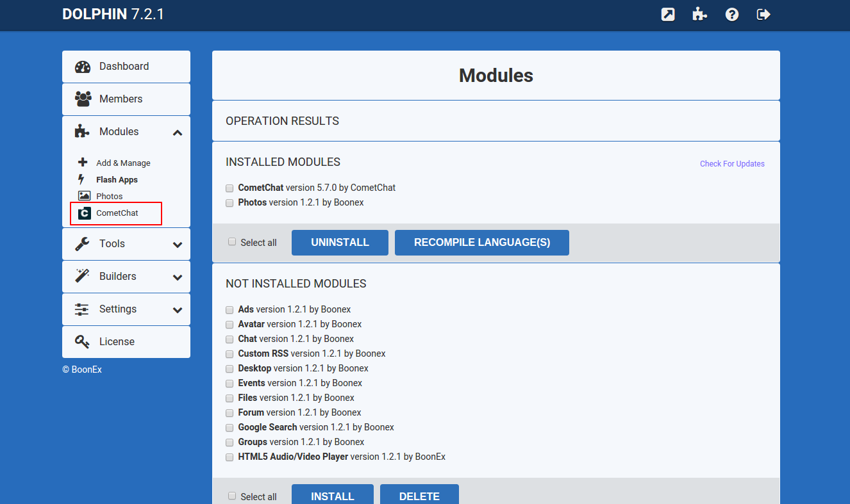Tick the Desktop module checkbox
The image size is (850, 504).
229,369
